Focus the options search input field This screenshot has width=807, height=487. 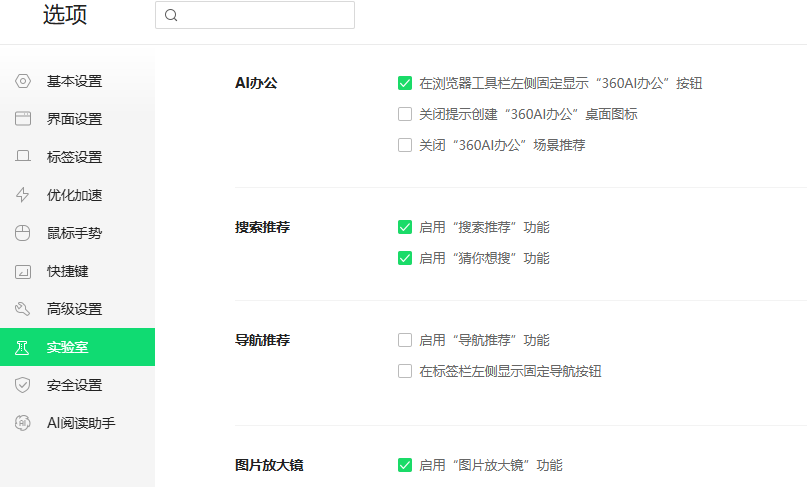[265, 15]
